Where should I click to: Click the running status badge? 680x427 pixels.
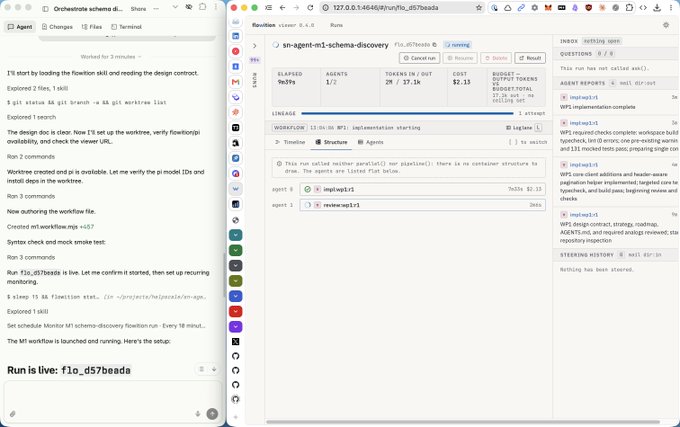coord(458,45)
